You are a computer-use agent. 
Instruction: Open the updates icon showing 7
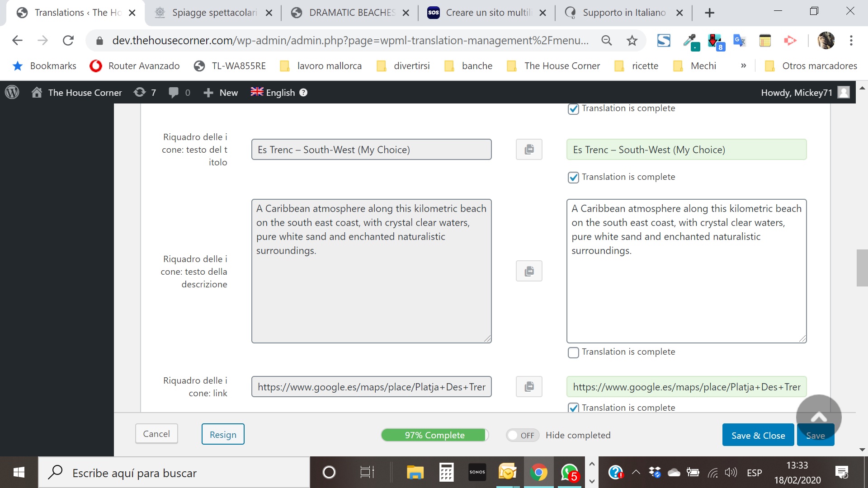click(x=145, y=93)
